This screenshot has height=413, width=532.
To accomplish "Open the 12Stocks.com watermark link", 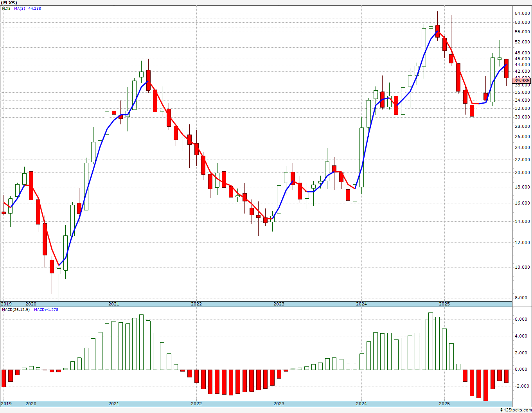I will click(x=516, y=410).
